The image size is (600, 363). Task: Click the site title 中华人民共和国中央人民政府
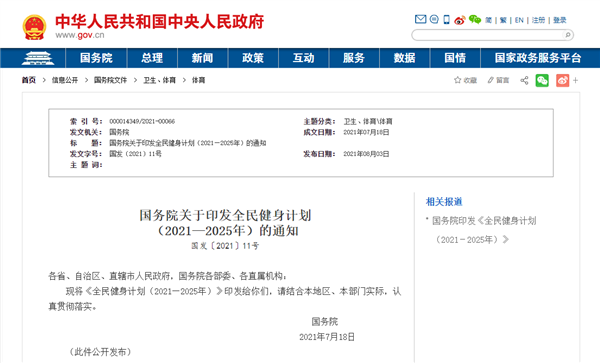tap(160, 21)
